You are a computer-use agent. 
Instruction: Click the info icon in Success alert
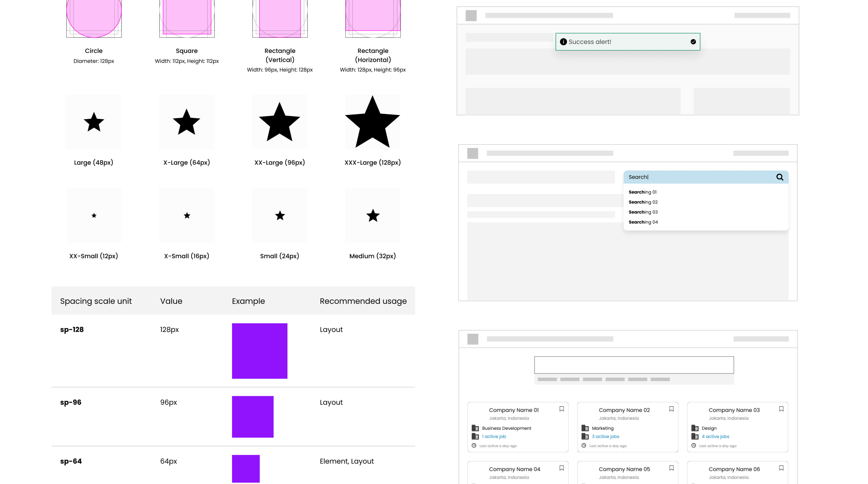[x=563, y=42]
